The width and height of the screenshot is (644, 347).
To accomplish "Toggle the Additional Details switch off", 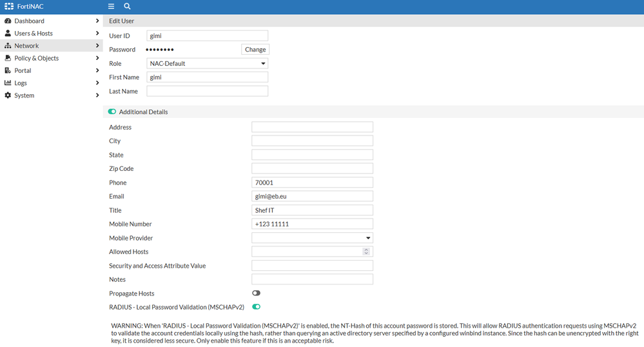I will [112, 112].
